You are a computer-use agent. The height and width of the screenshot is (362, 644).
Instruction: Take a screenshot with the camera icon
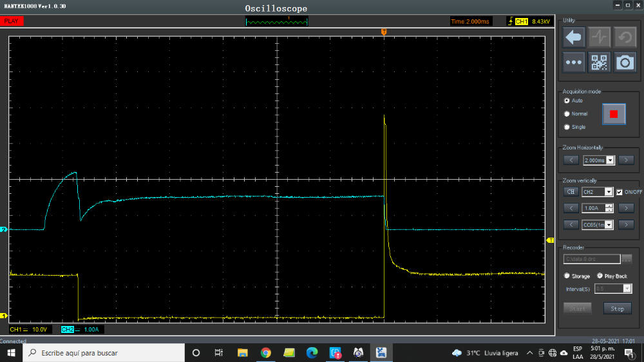(625, 62)
